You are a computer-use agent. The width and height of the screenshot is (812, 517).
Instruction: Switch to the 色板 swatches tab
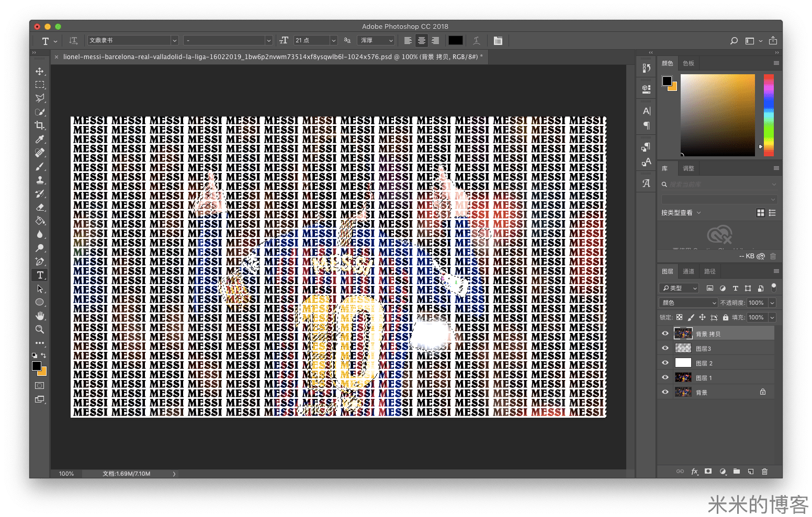click(x=689, y=63)
